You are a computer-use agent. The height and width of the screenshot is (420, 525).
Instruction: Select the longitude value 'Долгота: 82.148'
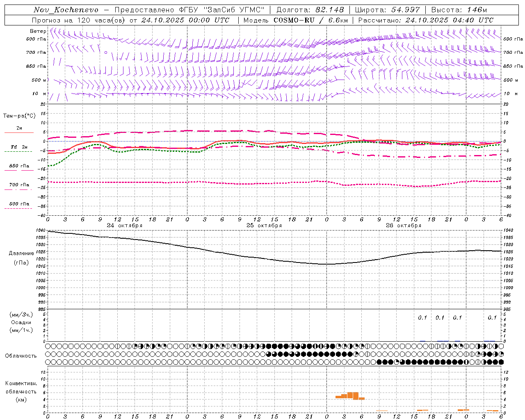(310, 10)
